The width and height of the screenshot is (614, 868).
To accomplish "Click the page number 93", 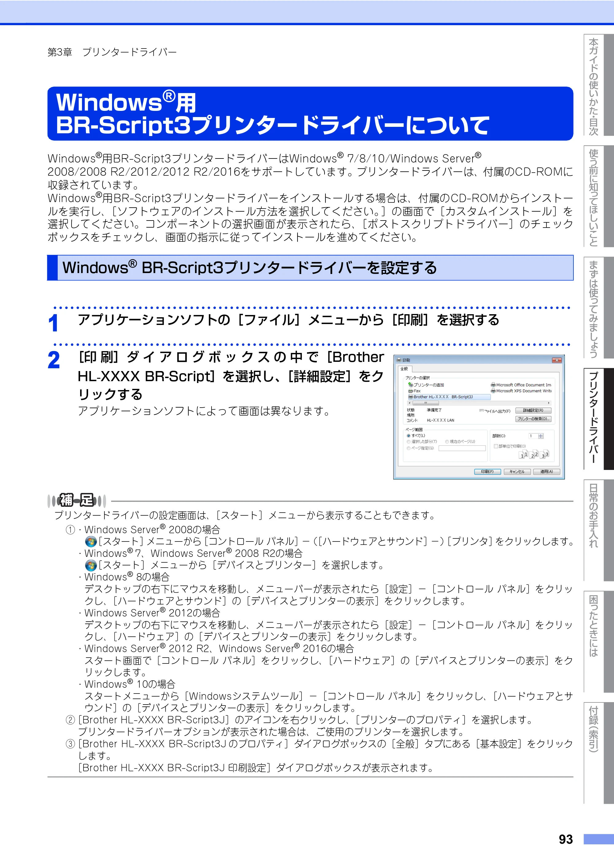I will coord(565,839).
